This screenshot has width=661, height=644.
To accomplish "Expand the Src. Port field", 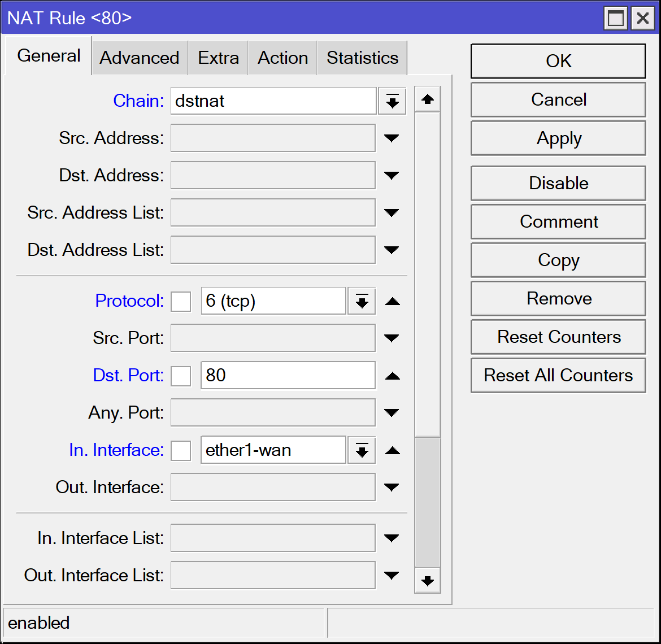I will click(392, 338).
